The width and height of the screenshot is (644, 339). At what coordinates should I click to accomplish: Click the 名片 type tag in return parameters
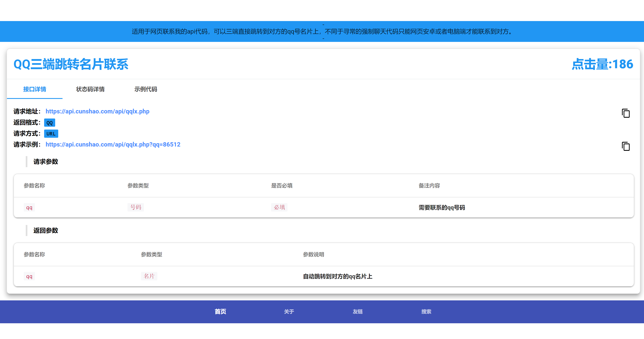click(x=149, y=276)
